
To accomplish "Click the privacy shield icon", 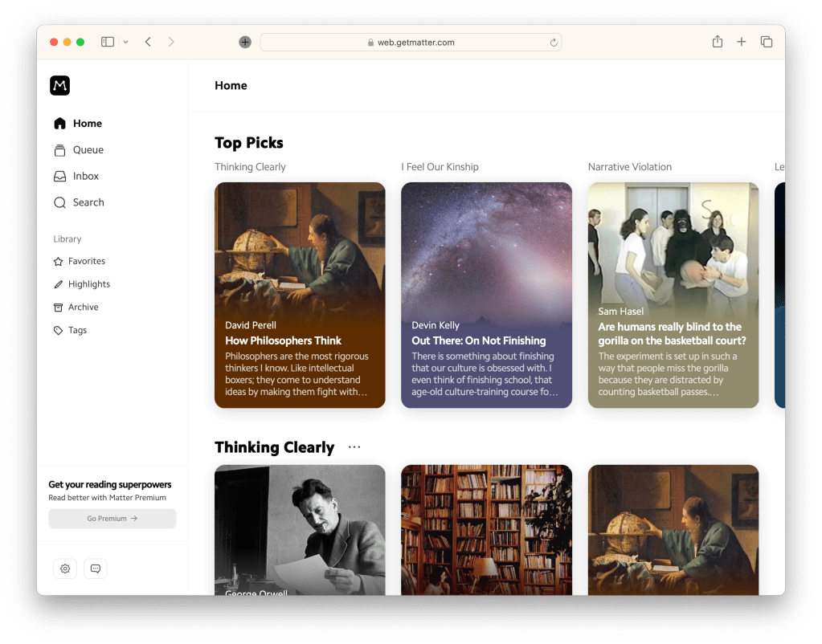I will pyautogui.click(x=245, y=43).
